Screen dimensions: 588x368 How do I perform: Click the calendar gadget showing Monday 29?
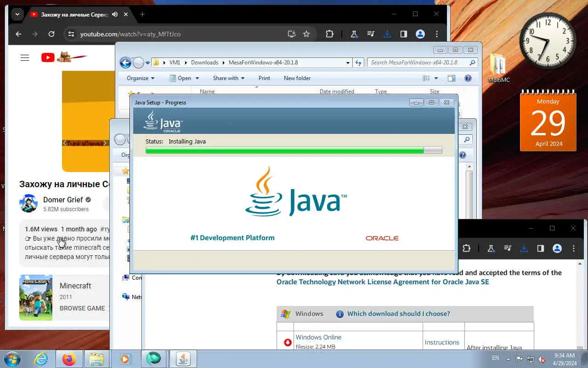pos(548,120)
